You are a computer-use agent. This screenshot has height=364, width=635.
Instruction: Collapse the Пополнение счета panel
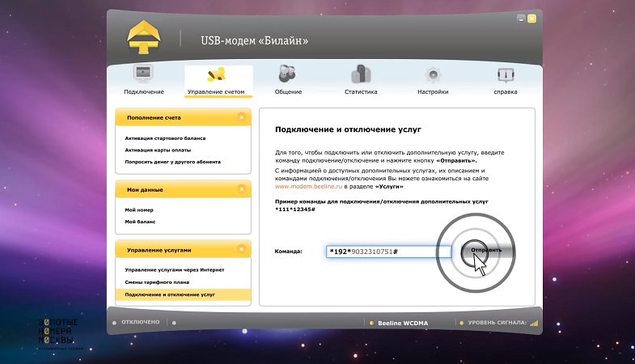click(x=241, y=117)
